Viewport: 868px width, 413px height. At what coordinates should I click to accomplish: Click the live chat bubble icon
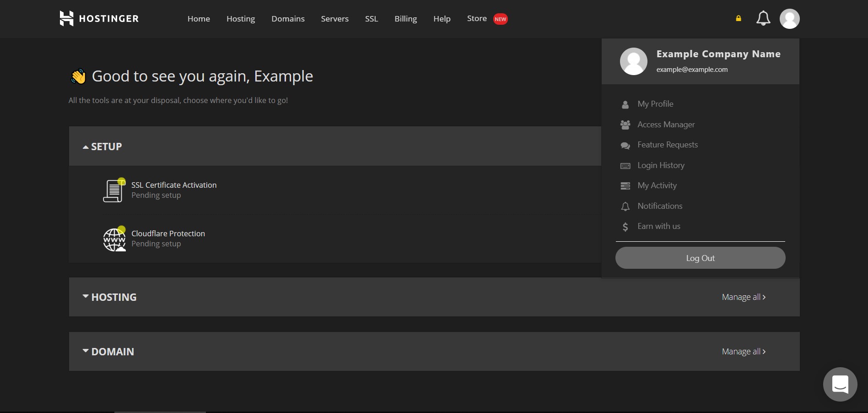click(840, 384)
